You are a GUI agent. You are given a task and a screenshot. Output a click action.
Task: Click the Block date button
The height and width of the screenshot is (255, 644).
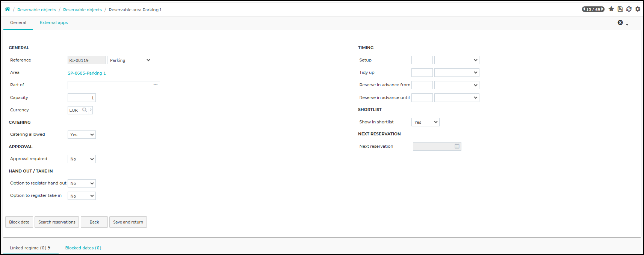pyautogui.click(x=19, y=222)
